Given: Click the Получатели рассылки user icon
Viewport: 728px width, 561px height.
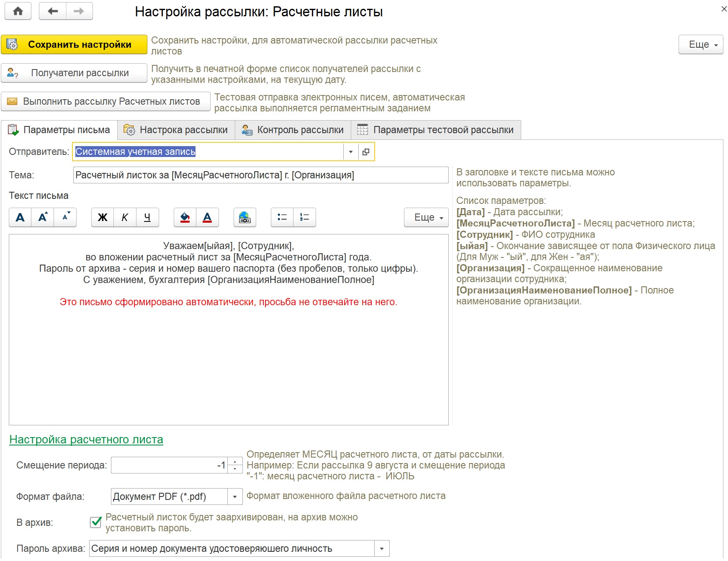Looking at the screenshot, I should click(13, 73).
